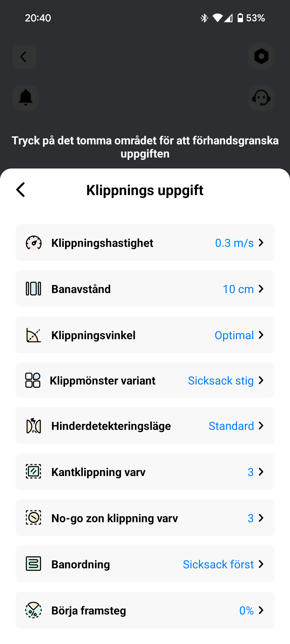Open Kantklippning varv setting
This screenshot has width=290, height=644.
coord(145,472)
